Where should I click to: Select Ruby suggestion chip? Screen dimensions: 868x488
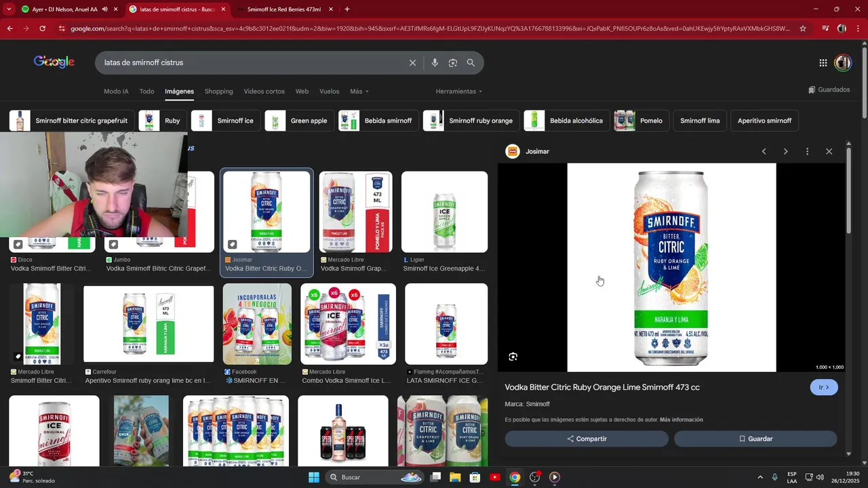pyautogui.click(x=162, y=121)
